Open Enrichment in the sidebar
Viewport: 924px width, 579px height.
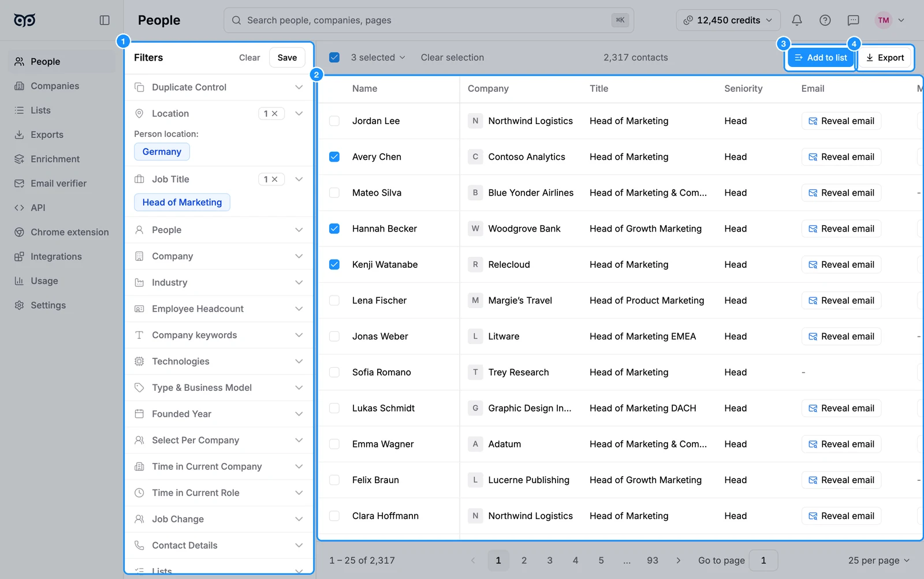coord(61,159)
